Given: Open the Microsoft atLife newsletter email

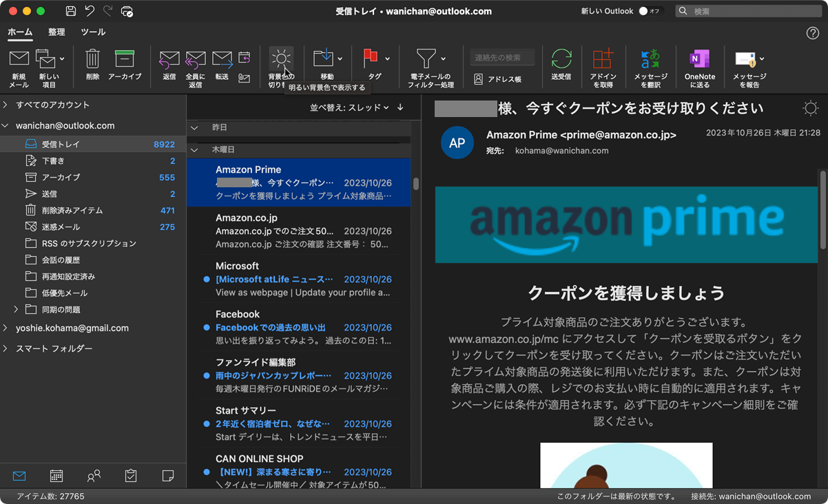Looking at the screenshot, I should pos(299,279).
